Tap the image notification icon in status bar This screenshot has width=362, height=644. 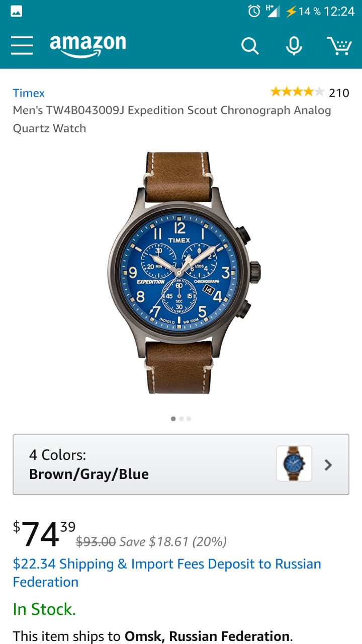point(16,11)
